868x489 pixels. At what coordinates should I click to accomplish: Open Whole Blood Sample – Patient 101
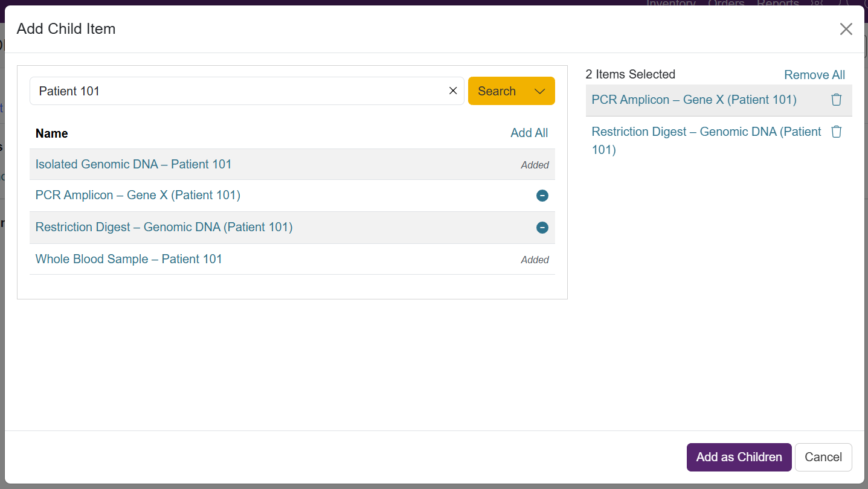(129, 259)
